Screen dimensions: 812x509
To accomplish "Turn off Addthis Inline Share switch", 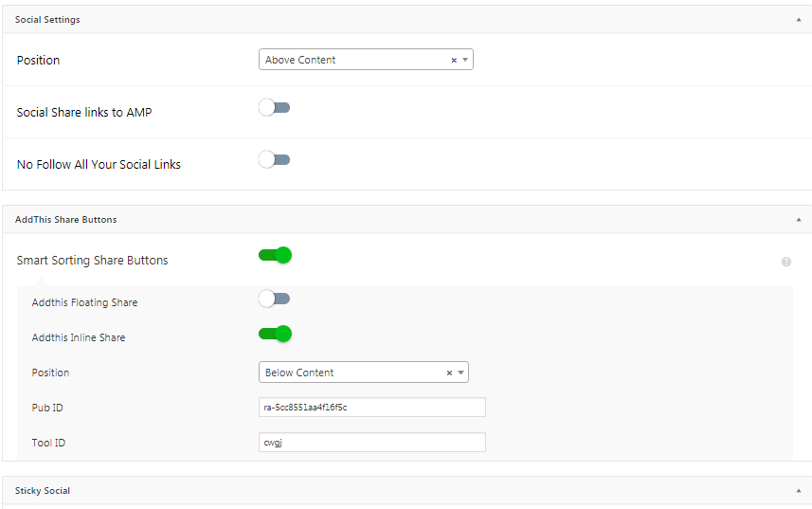I will coord(275,334).
